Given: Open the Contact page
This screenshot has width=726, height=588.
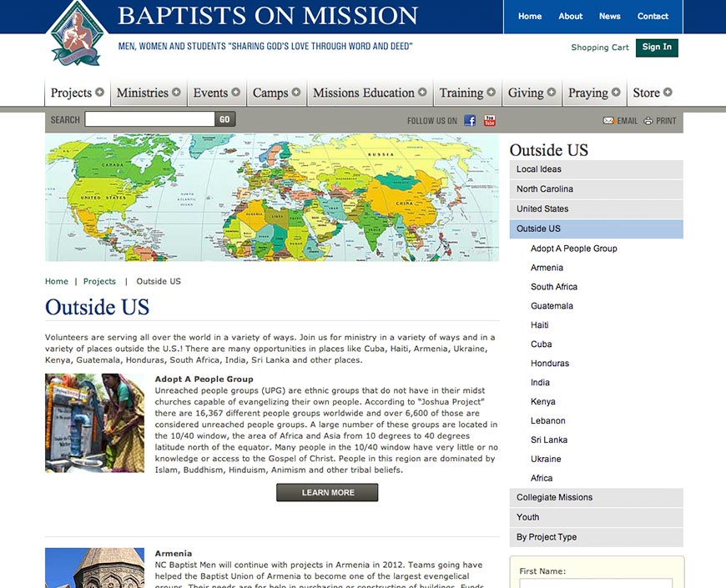Looking at the screenshot, I should [653, 16].
